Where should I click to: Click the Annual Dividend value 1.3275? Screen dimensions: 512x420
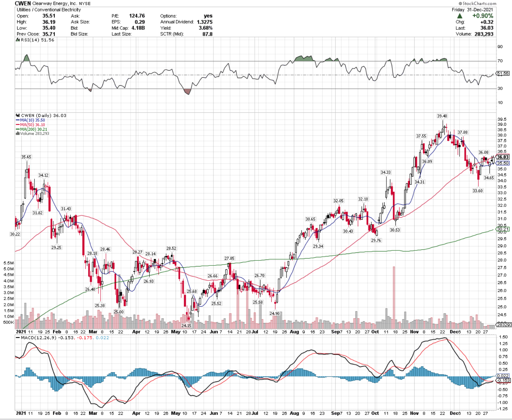coord(205,22)
